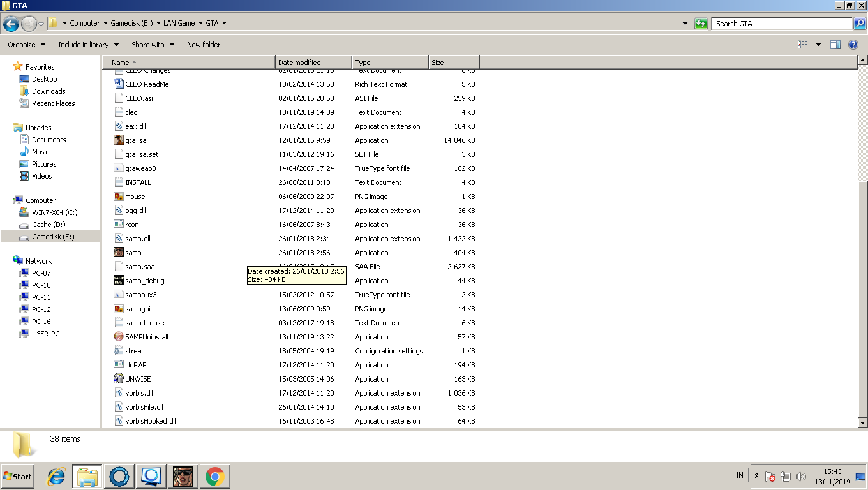Viewport: 868px width, 490px height.
Task: Click the search magnifier icon
Action: pos(859,24)
